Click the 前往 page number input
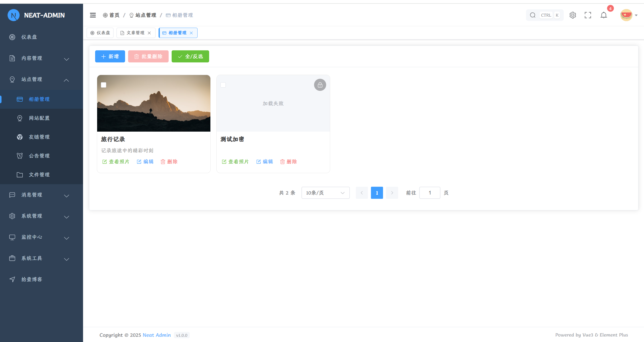The height and width of the screenshot is (342, 644). point(430,193)
